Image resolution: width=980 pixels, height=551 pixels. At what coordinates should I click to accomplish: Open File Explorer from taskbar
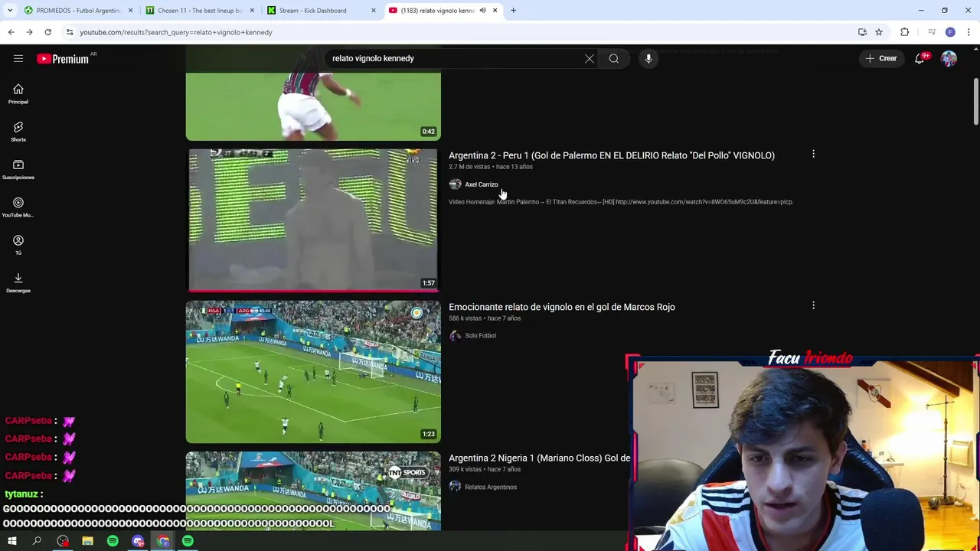click(x=87, y=541)
